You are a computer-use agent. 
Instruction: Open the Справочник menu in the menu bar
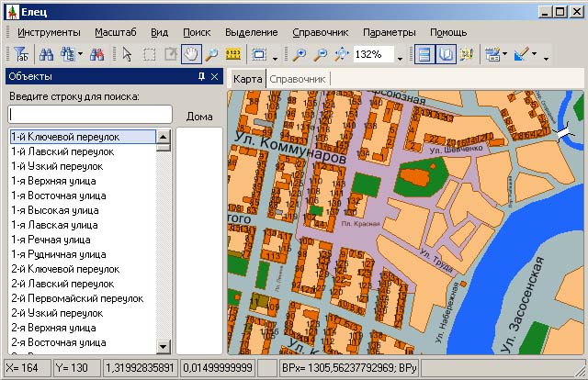pyautogui.click(x=321, y=33)
